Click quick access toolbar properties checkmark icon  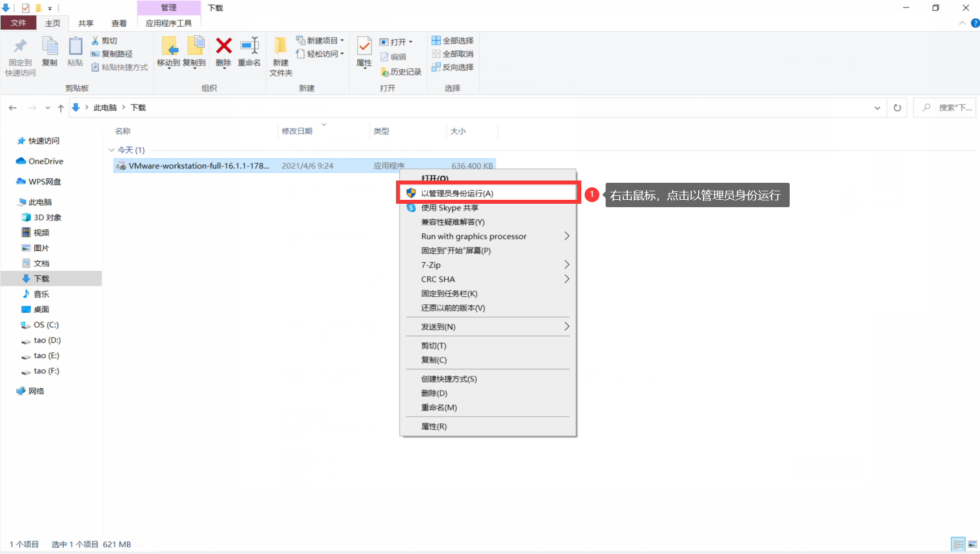26,8
